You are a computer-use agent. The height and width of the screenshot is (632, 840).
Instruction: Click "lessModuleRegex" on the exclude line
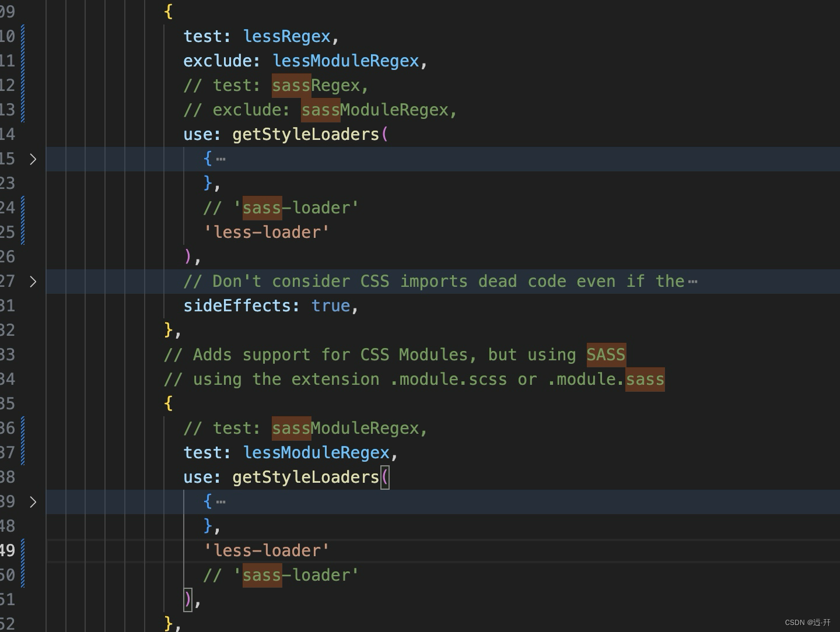(346, 61)
